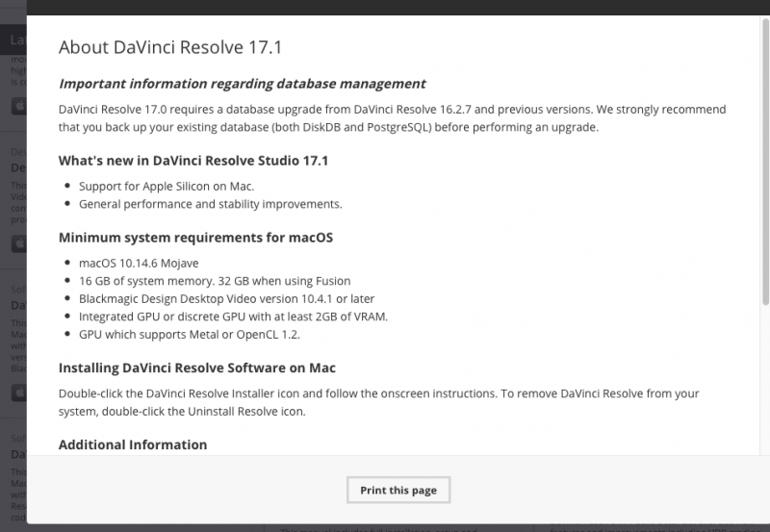The image size is (770, 532).
Task: Click the Integrated GPU or discrete GPU bullet
Action: coord(233,317)
